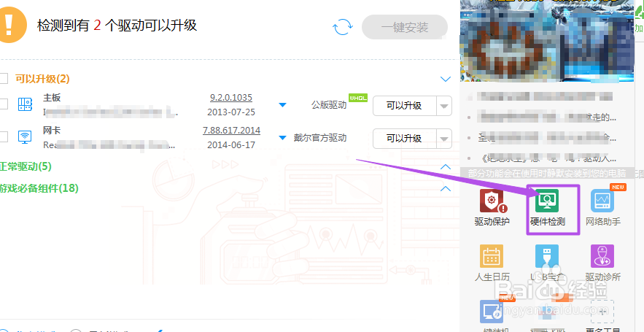Open the 人生日历 calendar tool
This screenshot has width=644, height=332.
(492, 263)
